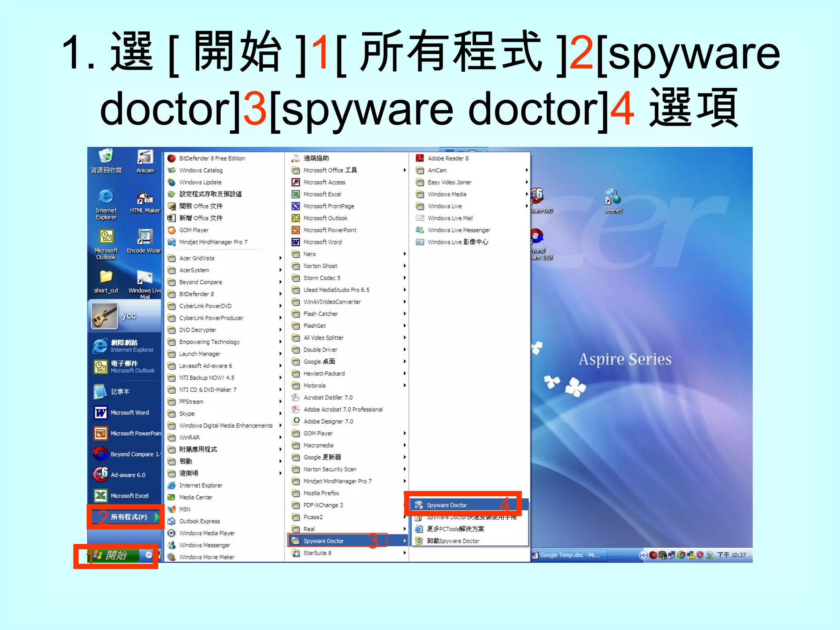Launch pinned Internet Explorer in Start menu
Screen dimensions: 840x630
click(x=126, y=346)
